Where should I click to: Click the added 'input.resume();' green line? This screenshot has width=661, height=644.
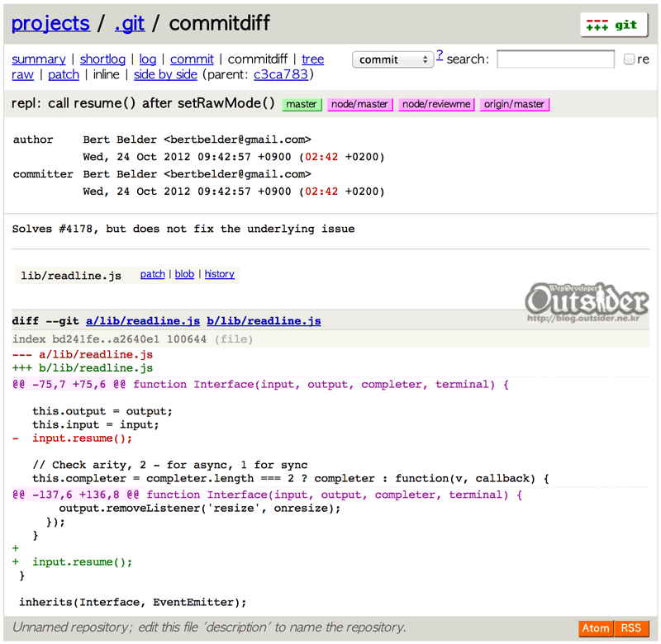pos(82,562)
